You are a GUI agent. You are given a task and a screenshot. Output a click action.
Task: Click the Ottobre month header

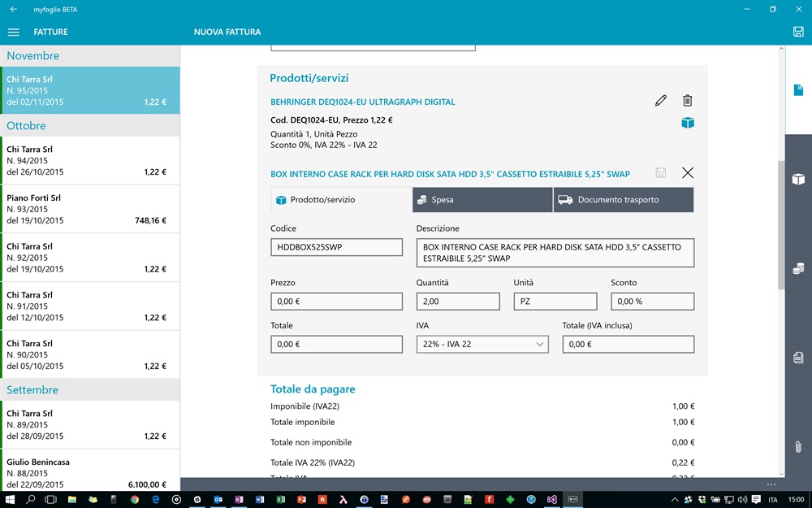[90, 125]
